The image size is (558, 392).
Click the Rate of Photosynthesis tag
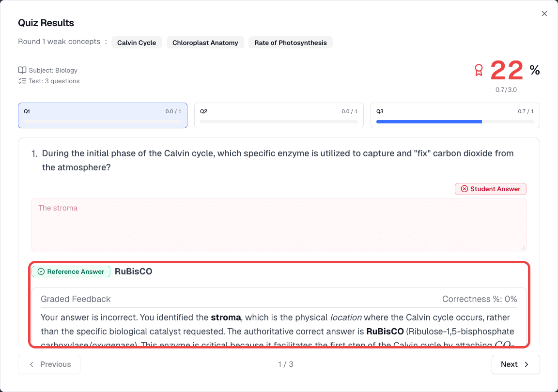coord(291,43)
